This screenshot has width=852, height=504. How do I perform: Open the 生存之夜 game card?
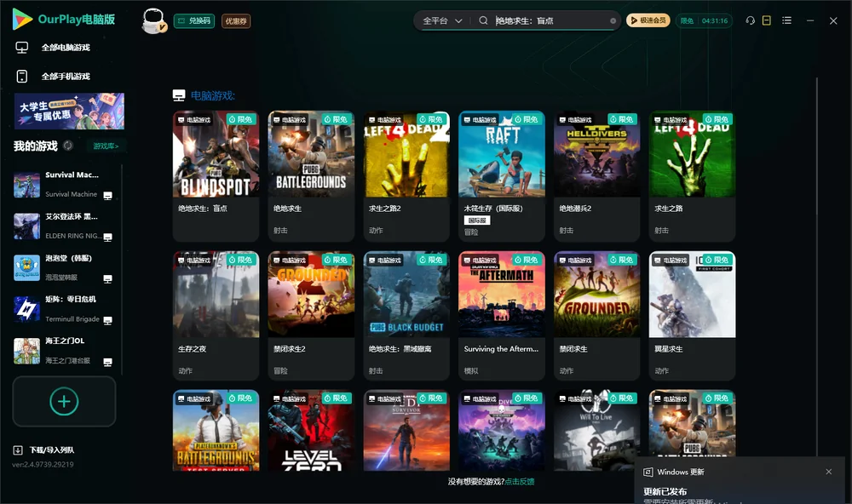tap(216, 316)
